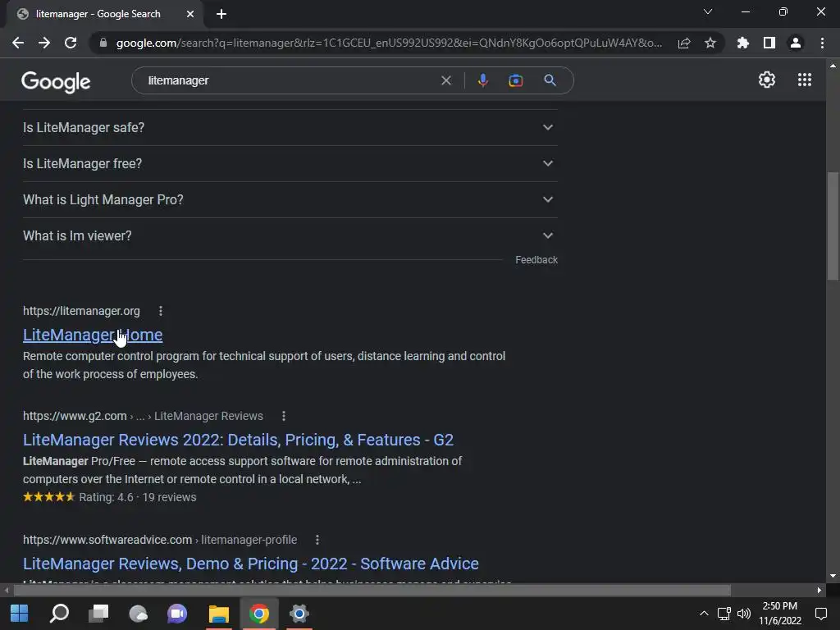The image size is (840, 630).
Task: Select the browser address bar URL
Action: tap(389, 43)
